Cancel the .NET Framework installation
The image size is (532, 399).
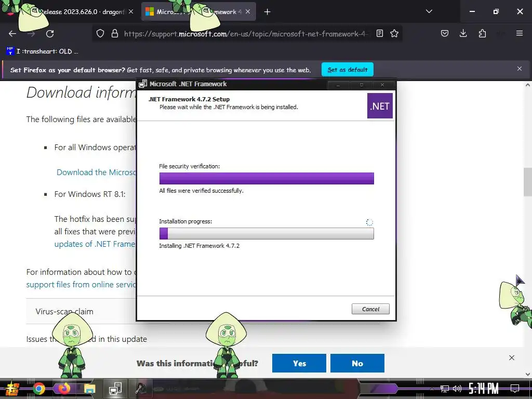[370, 309]
